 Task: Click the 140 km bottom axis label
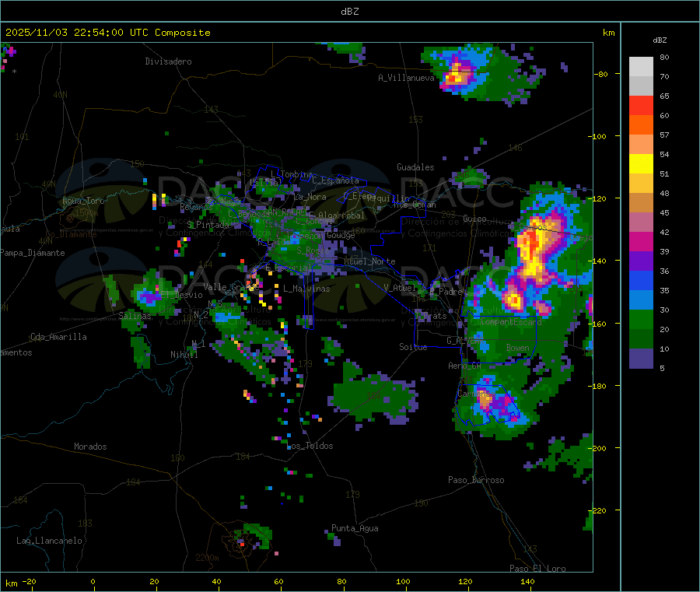pyautogui.click(x=527, y=581)
